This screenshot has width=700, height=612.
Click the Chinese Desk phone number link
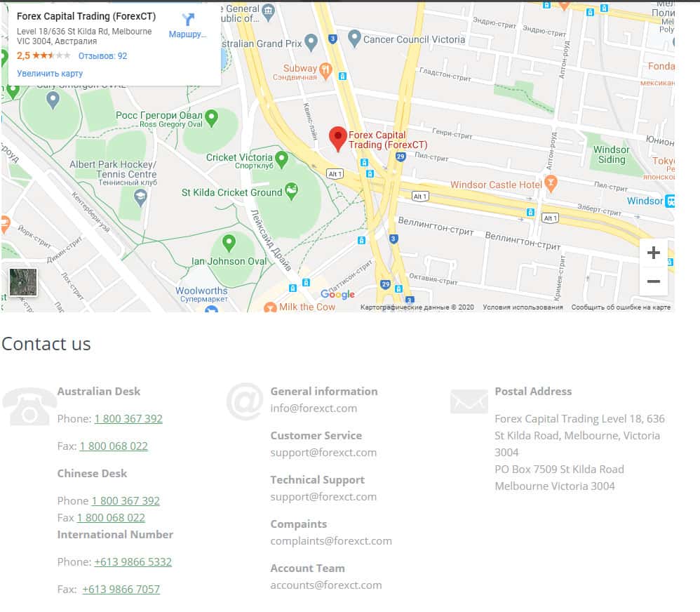(126, 501)
